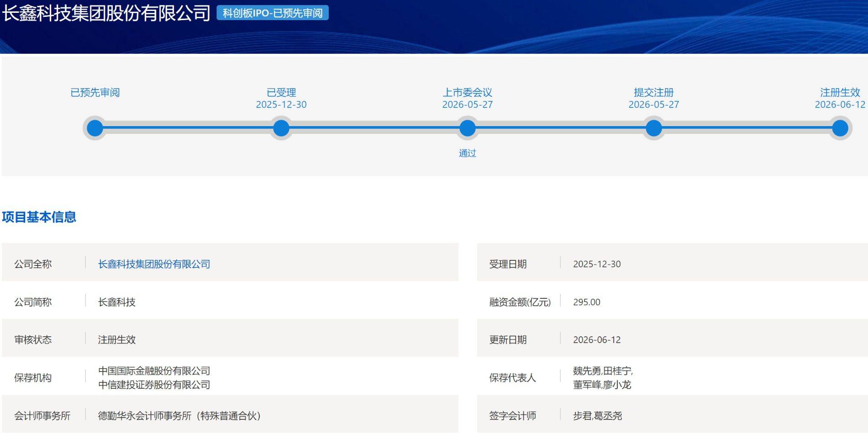Click the 提交注册 timeline node circle
This screenshot has height=434, width=868.
point(654,128)
